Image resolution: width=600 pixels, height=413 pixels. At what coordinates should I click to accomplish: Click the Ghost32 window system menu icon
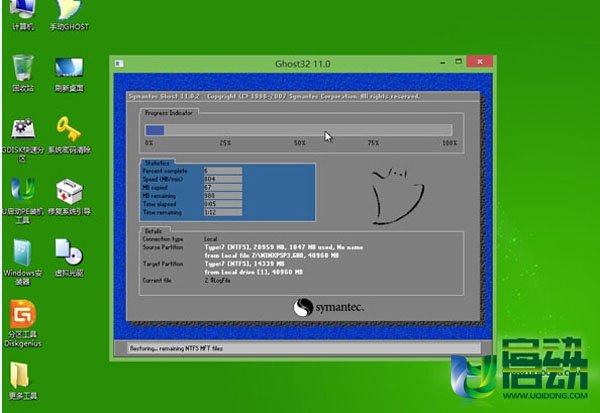tap(119, 64)
